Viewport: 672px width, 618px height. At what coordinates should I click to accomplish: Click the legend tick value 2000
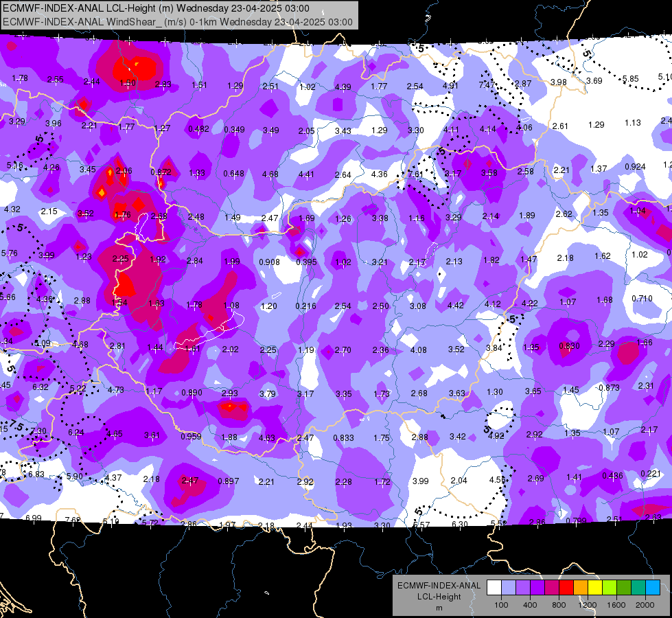[x=645, y=605]
